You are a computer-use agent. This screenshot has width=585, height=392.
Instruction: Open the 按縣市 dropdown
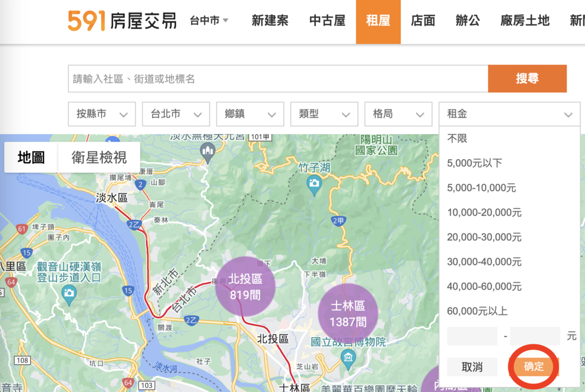pos(102,114)
